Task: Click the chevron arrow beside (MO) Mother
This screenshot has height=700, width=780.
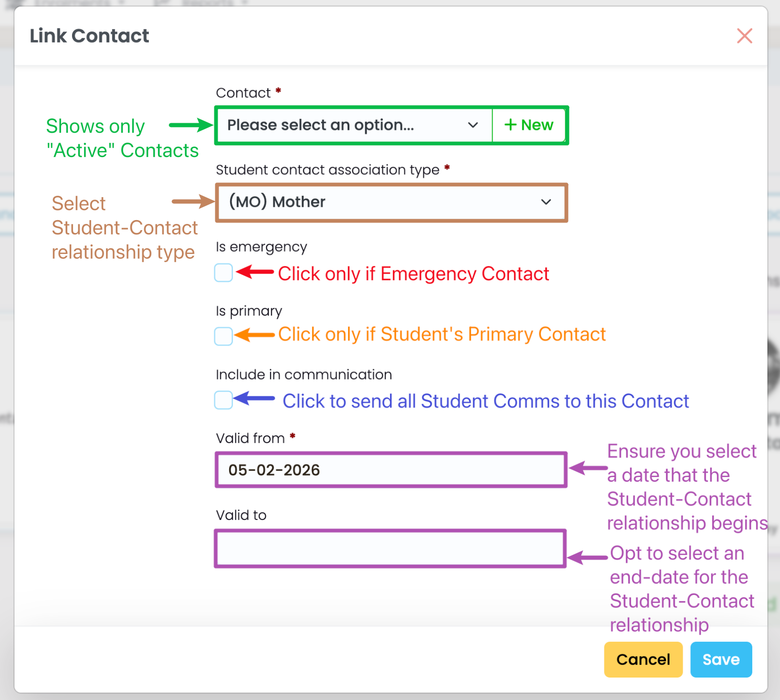Action: coord(546,202)
